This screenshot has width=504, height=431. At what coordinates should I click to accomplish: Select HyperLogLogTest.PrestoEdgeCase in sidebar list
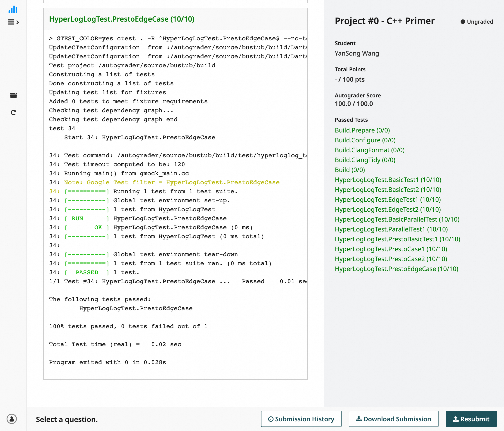[x=396, y=269]
